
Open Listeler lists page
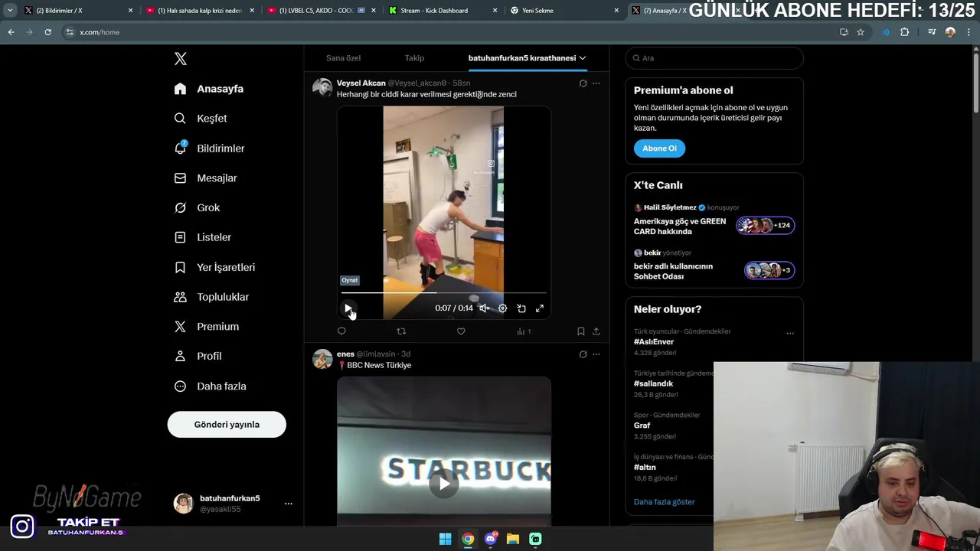pos(203,237)
